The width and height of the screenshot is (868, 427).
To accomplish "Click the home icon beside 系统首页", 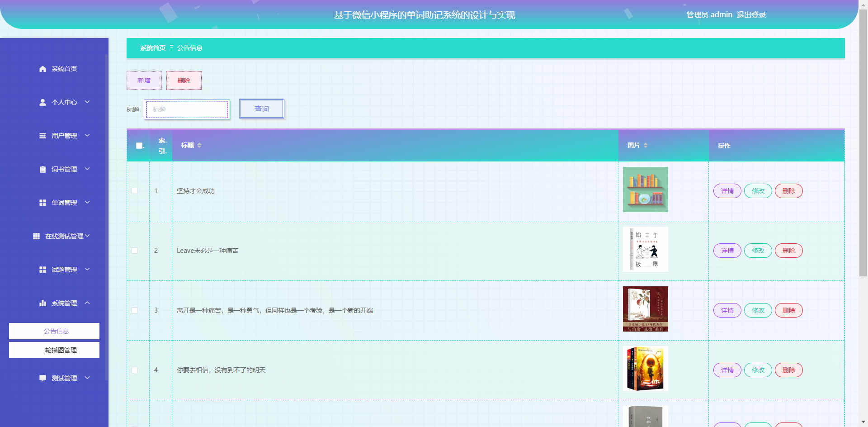I will 42,69.
